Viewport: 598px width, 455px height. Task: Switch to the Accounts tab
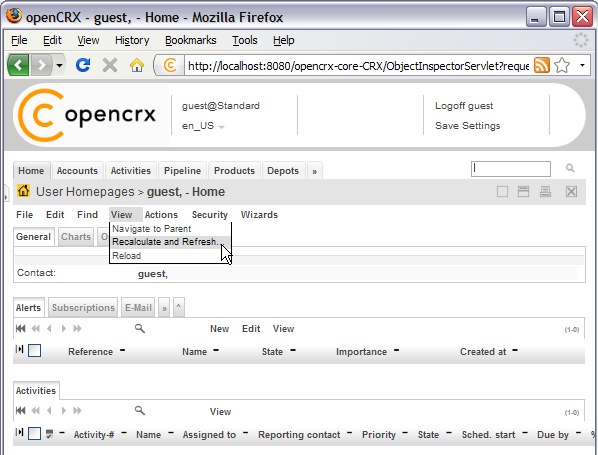pos(77,170)
